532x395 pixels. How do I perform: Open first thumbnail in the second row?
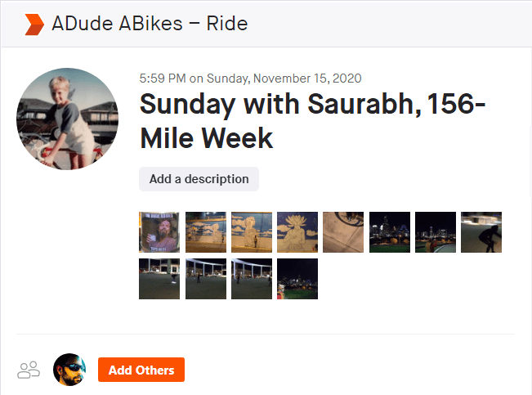159,279
